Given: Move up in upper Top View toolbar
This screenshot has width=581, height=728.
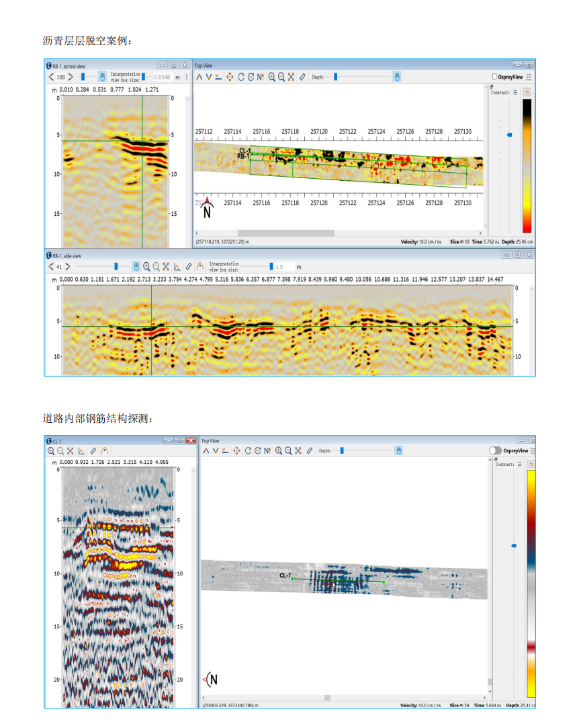Looking at the screenshot, I should click(x=199, y=77).
